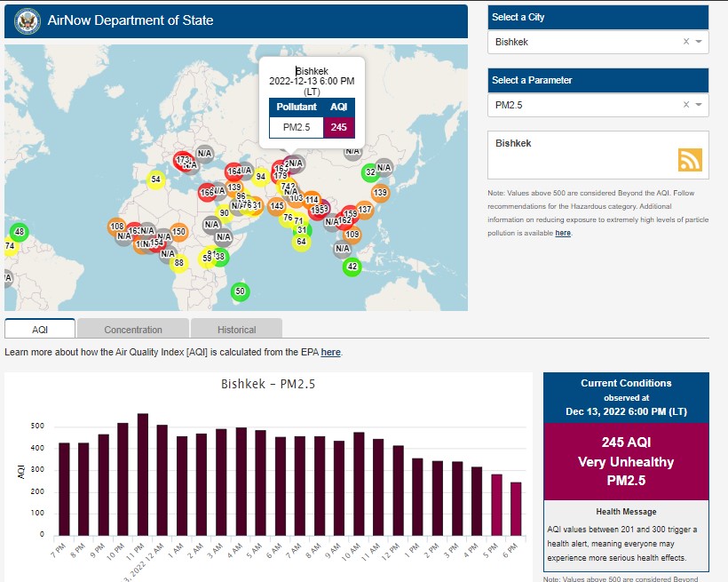Click the green map marker showing 42
The image size is (728, 582).
(x=352, y=267)
